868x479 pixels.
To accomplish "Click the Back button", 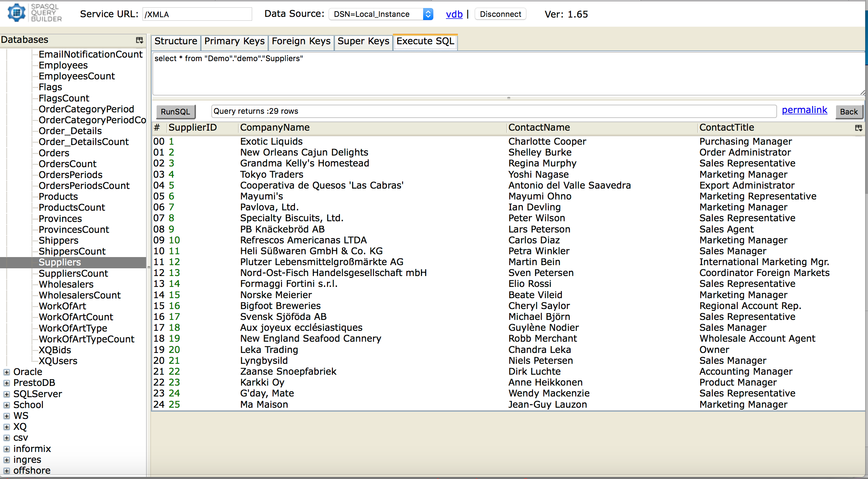I will [x=849, y=112].
